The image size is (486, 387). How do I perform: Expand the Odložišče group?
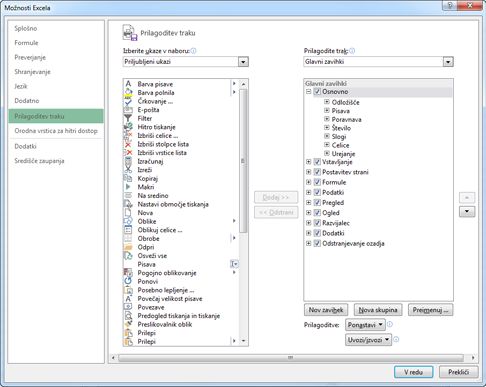pos(327,102)
